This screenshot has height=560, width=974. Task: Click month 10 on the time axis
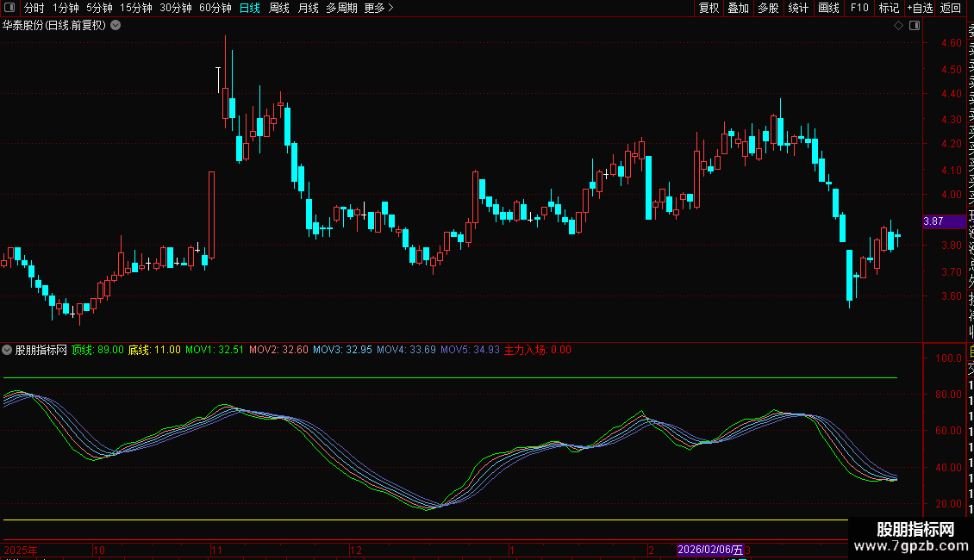[x=99, y=550]
